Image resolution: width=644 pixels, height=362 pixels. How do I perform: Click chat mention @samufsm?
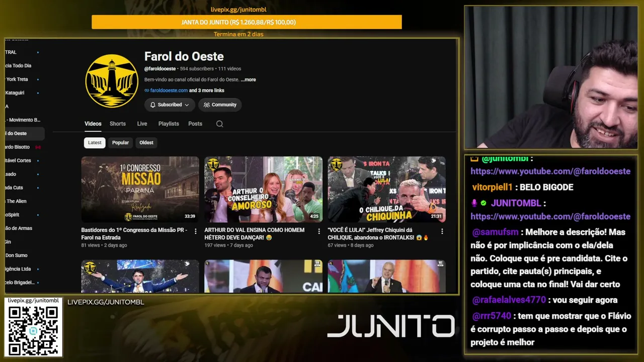pyautogui.click(x=496, y=232)
